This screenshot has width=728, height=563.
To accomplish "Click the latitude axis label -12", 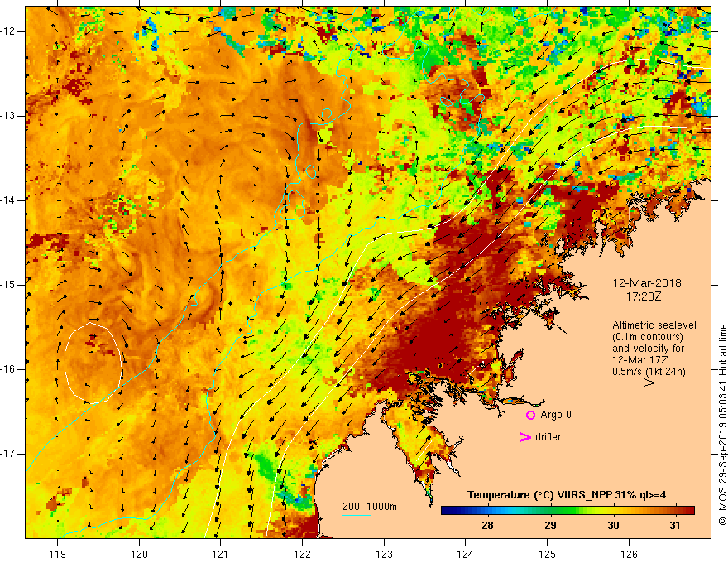I will click(x=8, y=31).
